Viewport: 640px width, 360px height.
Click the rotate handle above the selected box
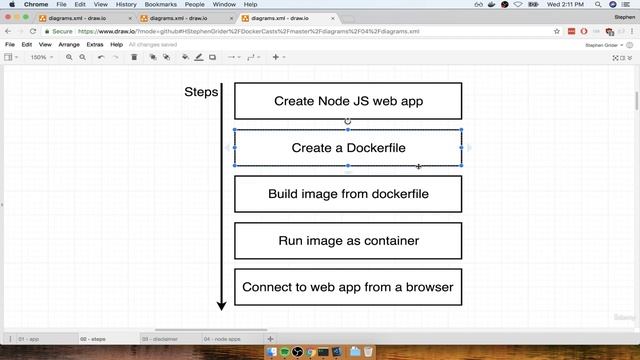(348, 121)
